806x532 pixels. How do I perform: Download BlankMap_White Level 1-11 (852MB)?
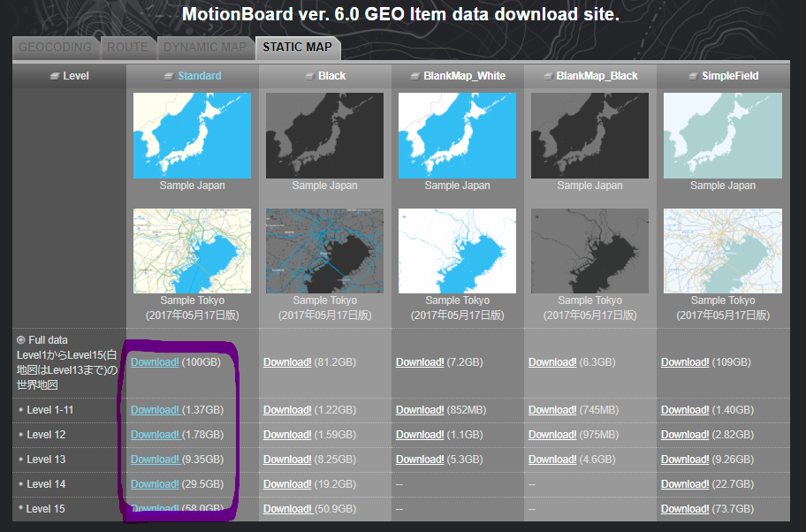[420, 410]
